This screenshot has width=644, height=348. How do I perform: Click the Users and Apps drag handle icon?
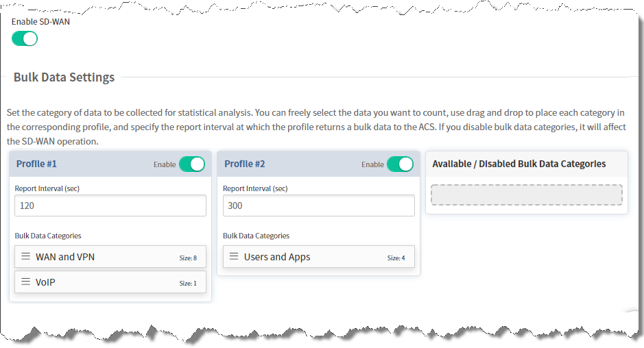234,256
